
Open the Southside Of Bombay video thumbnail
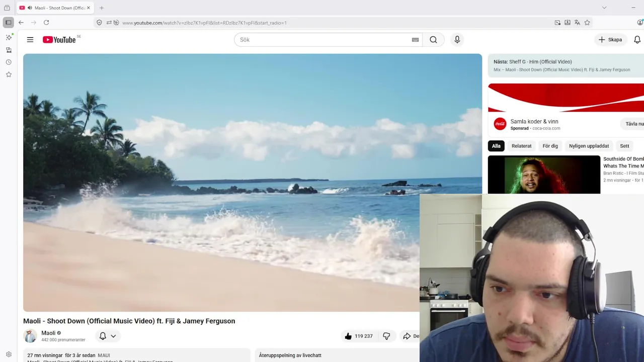[x=544, y=174]
